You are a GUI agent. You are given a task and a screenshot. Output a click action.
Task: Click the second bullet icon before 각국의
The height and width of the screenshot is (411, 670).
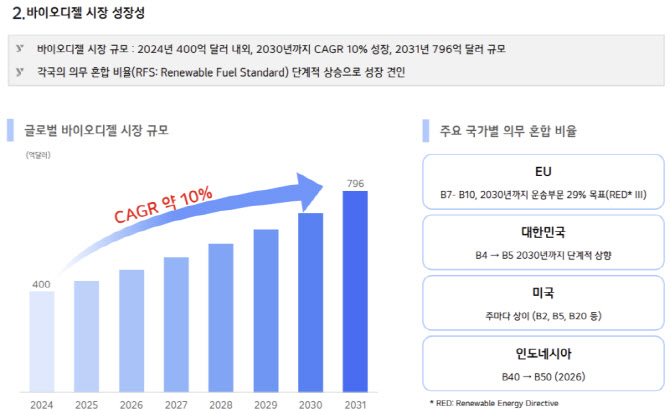20,71
